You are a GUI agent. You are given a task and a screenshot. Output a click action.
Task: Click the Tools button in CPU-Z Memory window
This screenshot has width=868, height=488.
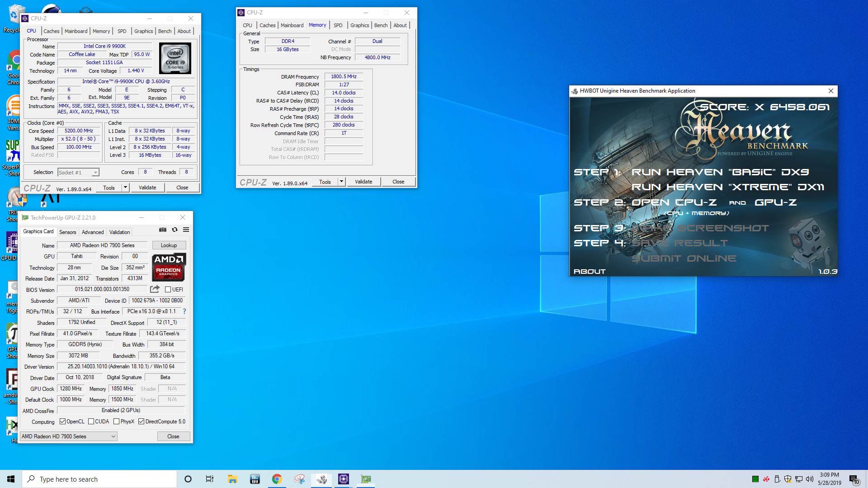[x=325, y=182]
